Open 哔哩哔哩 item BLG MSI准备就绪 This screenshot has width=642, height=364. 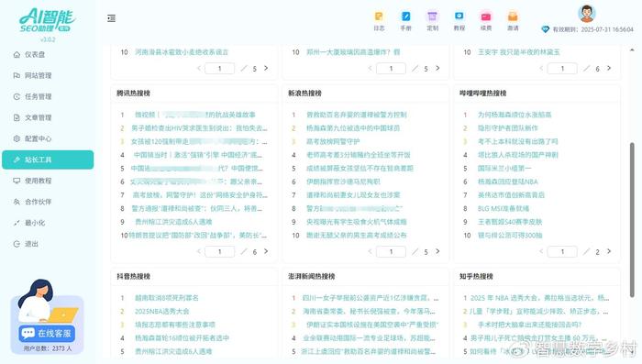pos(504,208)
